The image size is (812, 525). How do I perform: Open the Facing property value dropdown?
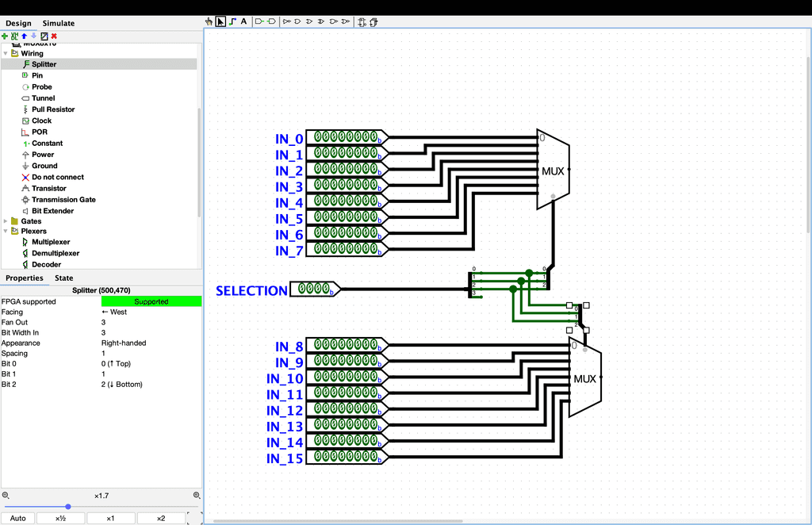[151, 312]
